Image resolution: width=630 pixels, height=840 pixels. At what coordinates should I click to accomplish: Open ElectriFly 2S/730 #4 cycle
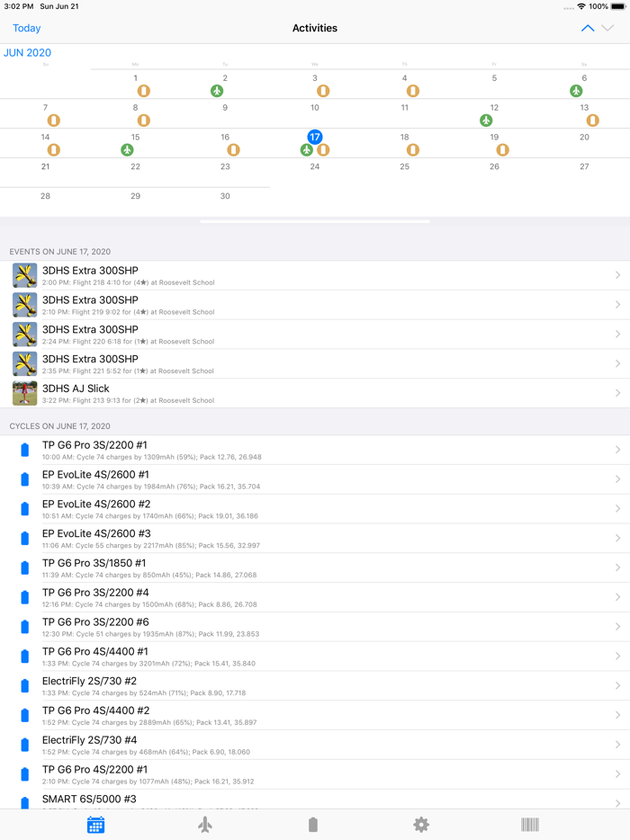click(x=315, y=745)
